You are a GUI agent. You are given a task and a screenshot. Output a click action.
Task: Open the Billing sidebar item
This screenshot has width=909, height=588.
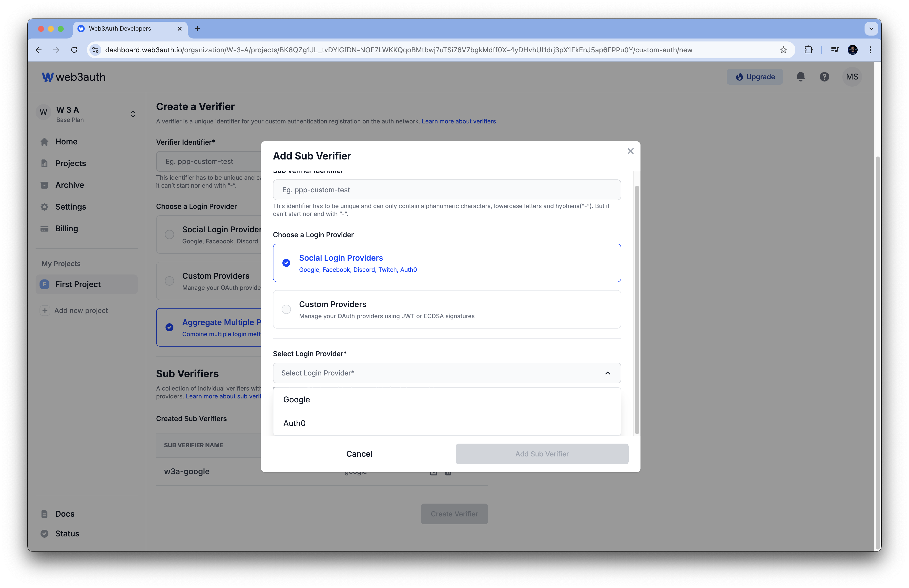coord(66,229)
